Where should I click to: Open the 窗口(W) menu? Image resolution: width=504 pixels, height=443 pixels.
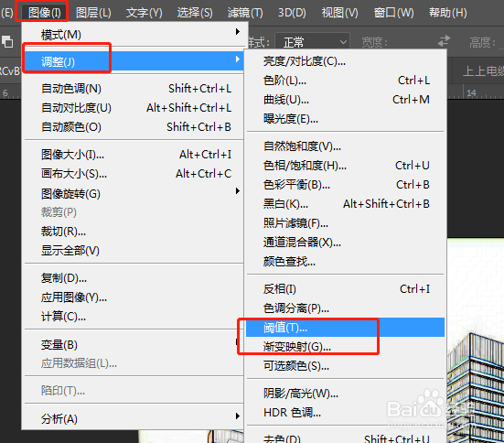(393, 13)
